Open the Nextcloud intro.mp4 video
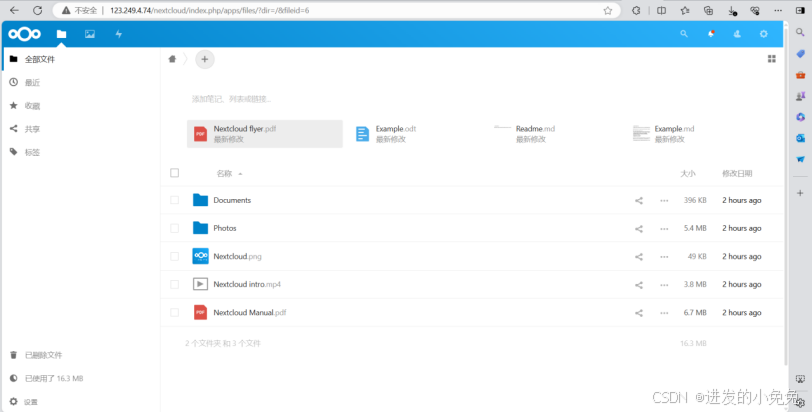The image size is (812, 413). coord(247,284)
